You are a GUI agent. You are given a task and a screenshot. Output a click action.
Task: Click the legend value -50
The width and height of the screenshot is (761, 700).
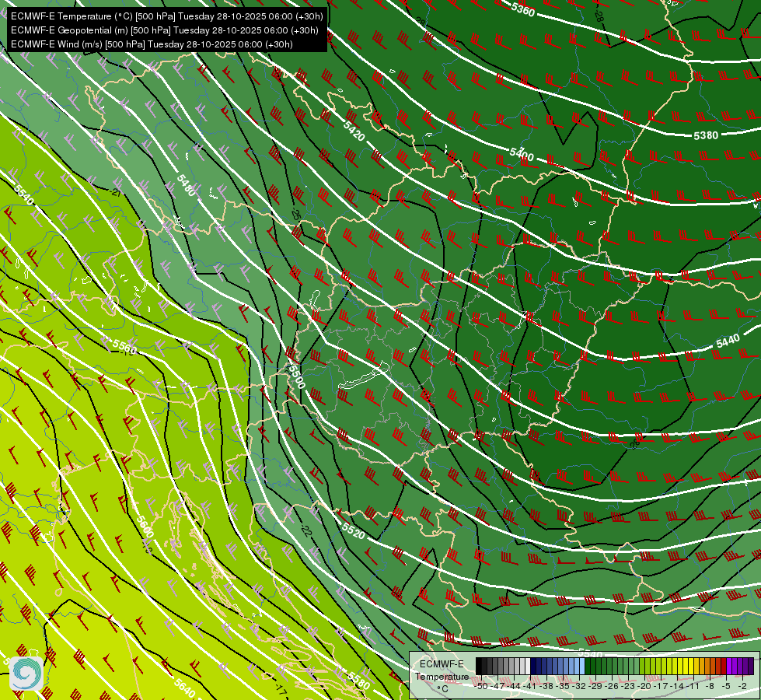tap(482, 686)
